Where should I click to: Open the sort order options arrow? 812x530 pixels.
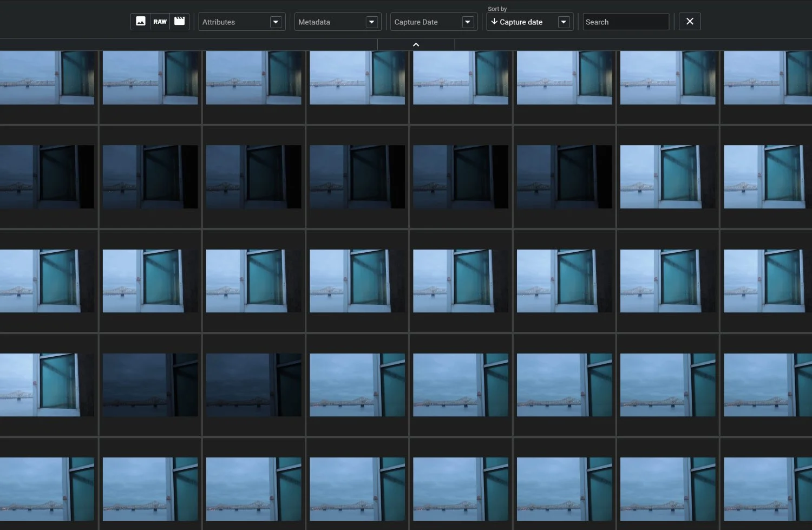tap(564, 22)
